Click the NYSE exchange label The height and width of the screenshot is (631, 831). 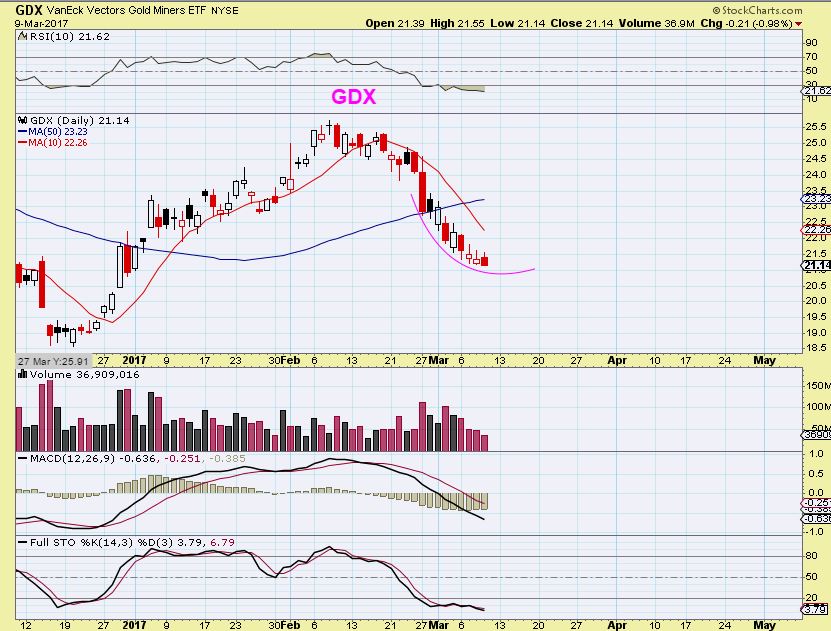pos(225,11)
